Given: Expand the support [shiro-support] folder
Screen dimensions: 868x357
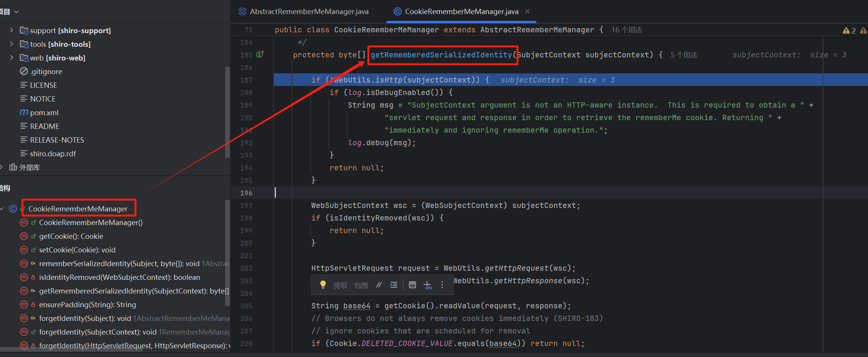Looking at the screenshot, I should (x=11, y=30).
